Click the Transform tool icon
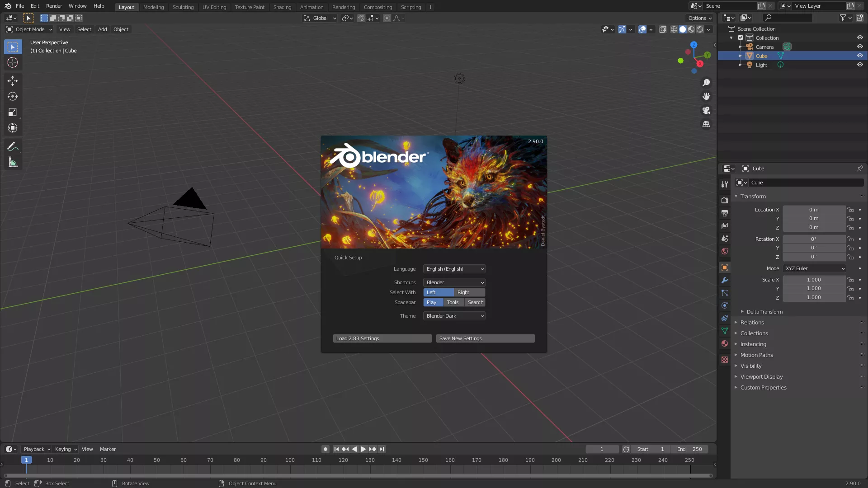Image resolution: width=868 pixels, height=488 pixels. coord(13,127)
